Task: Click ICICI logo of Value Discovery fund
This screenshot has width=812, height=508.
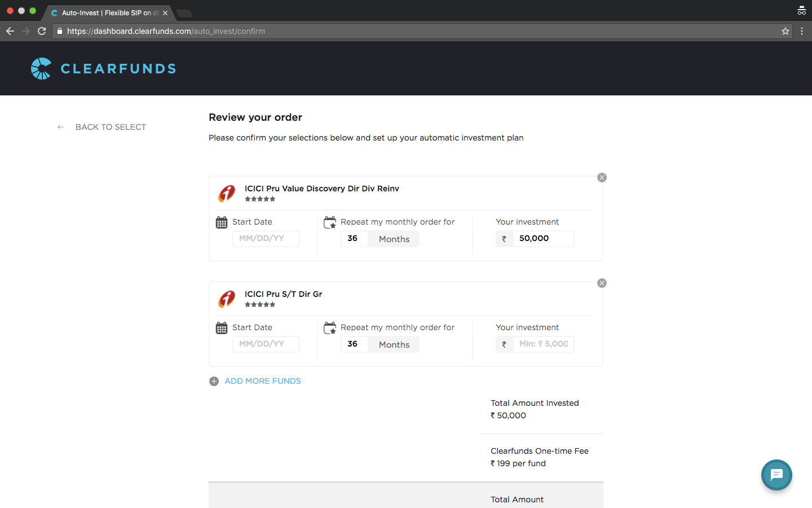Action: click(227, 193)
